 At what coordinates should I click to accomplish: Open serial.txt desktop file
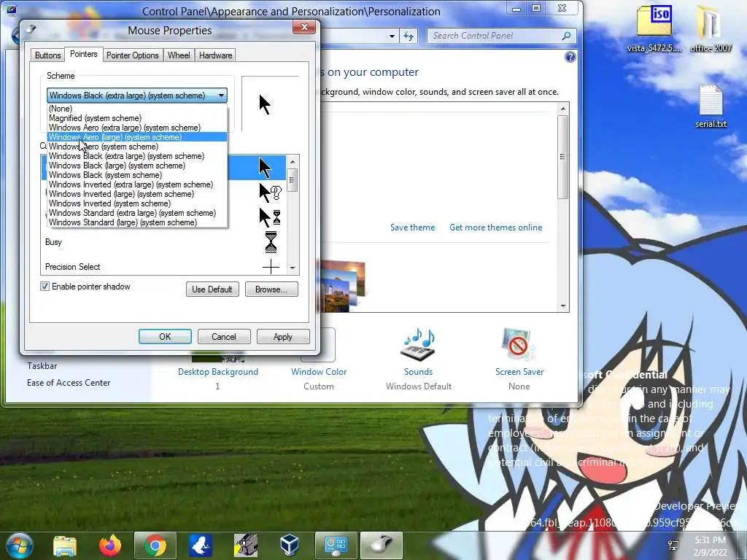point(711,106)
